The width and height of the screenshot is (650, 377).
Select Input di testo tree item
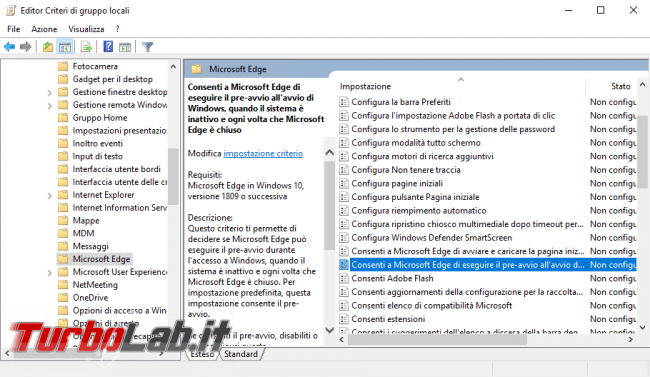click(x=97, y=156)
